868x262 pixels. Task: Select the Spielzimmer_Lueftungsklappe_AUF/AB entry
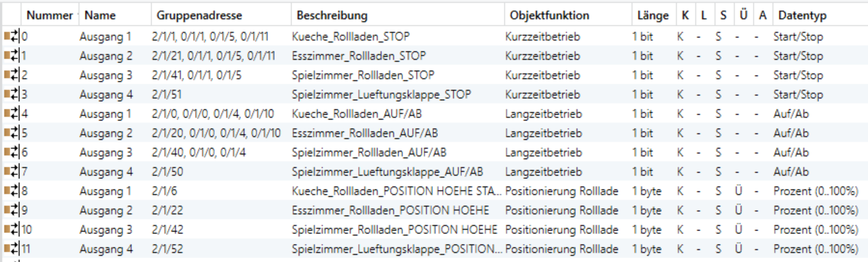387,172
